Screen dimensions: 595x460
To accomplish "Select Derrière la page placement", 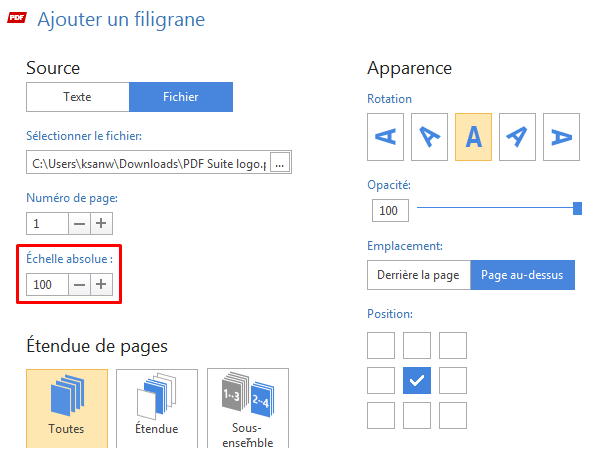I will [419, 275].
